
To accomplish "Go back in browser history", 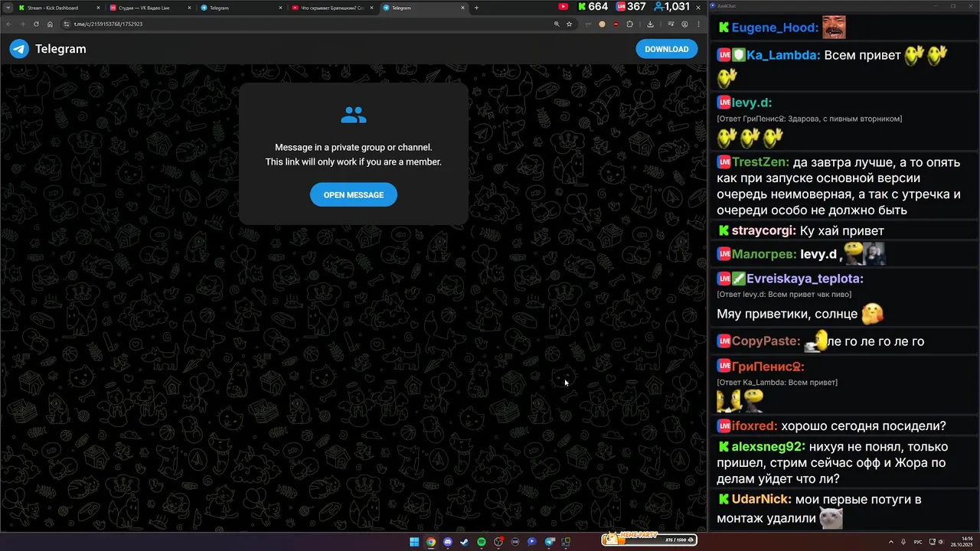I will coord(9,24).
